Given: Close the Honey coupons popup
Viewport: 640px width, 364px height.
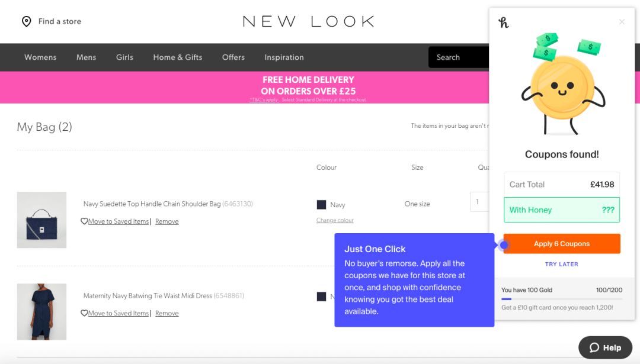Looking at the screenshot, I should click(622, 22).
